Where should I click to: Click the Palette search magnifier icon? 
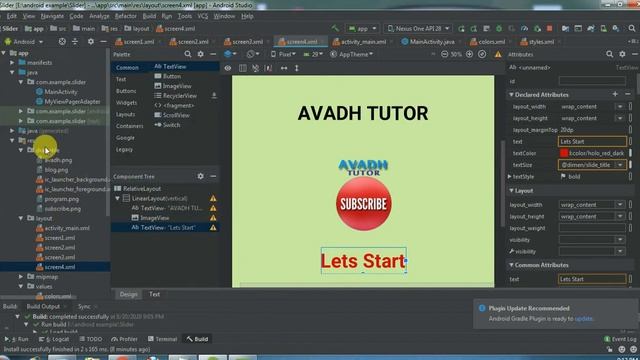click(x=187, y=54)
